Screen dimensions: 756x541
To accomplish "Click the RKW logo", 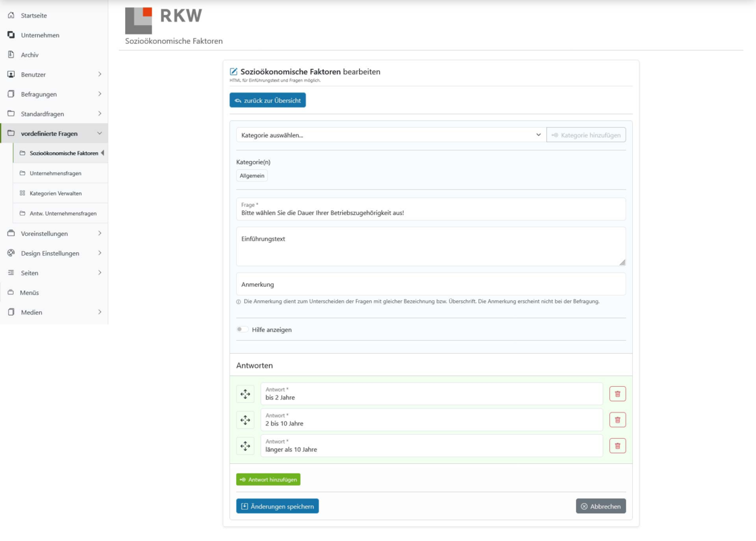I will (x=164, y=20).
